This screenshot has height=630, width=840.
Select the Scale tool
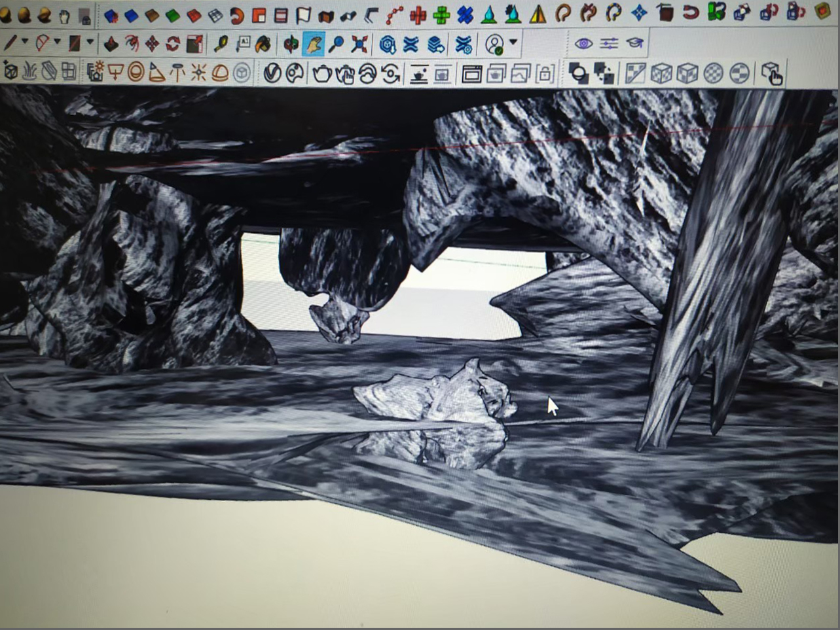pyautogui.click(x=194, y=44)
